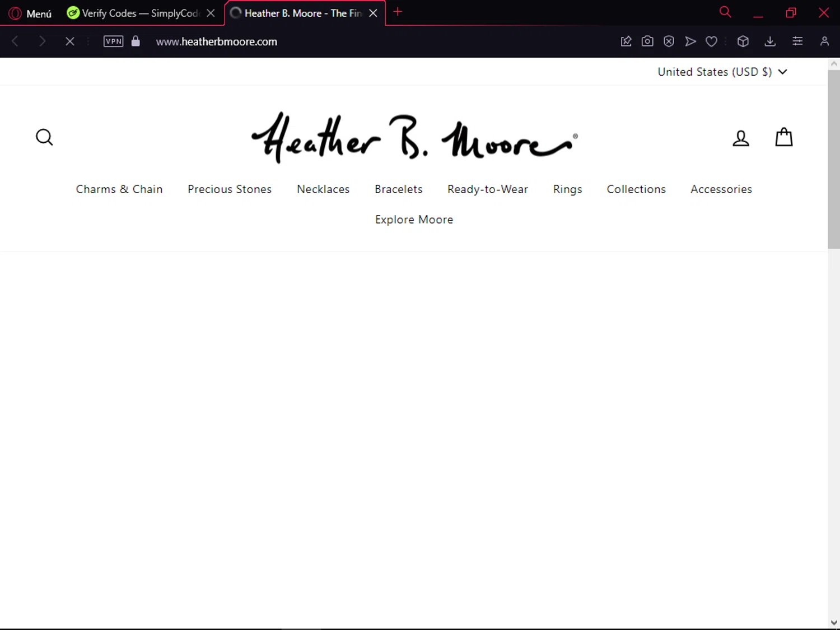Open the browser profile person icon
The image size is (840, 630).
(824, 41)
